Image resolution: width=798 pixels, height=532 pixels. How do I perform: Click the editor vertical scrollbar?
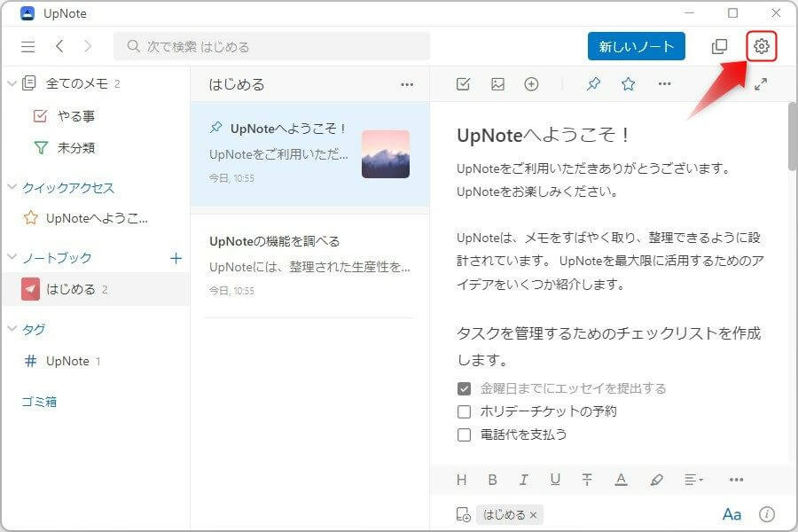click(793, 136)
